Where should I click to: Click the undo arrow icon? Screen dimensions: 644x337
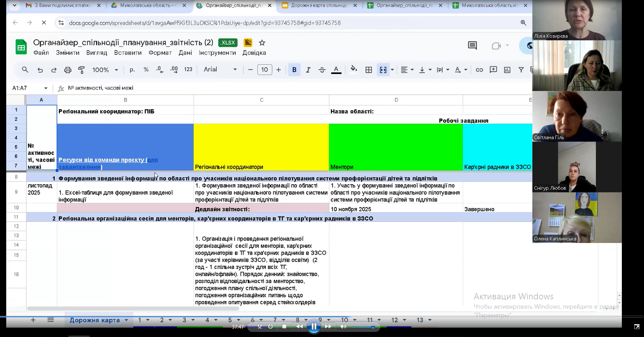tap(40, 70)
